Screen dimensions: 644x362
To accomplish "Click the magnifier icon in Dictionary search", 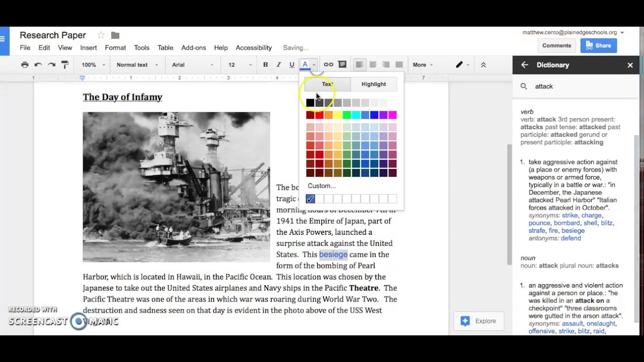I will tap(524, 86).
